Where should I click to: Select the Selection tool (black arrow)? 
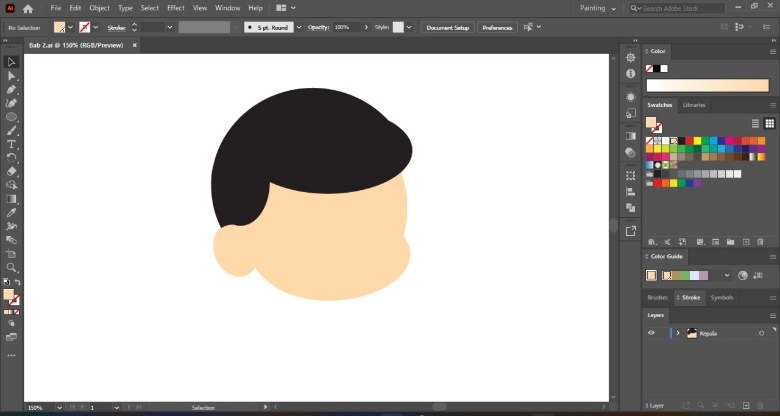(x=11, y=62)
